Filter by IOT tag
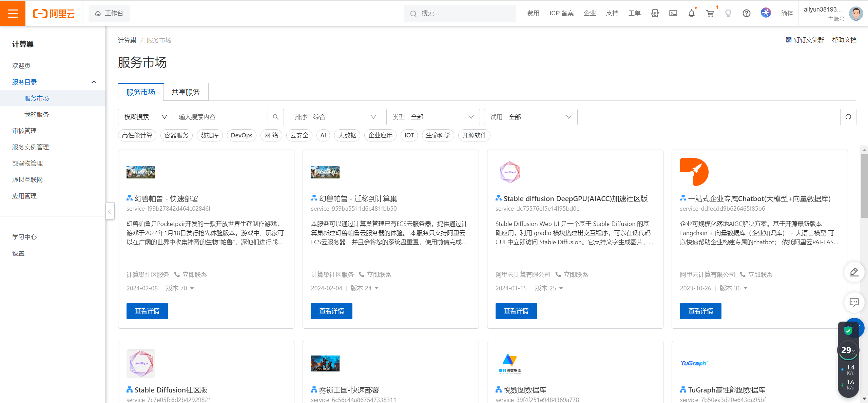This screenshot has width=868, height=403. pos(409,135)
